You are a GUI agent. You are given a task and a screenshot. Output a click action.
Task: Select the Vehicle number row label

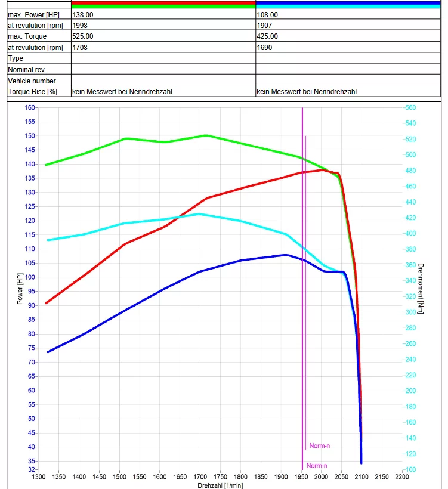32,81
